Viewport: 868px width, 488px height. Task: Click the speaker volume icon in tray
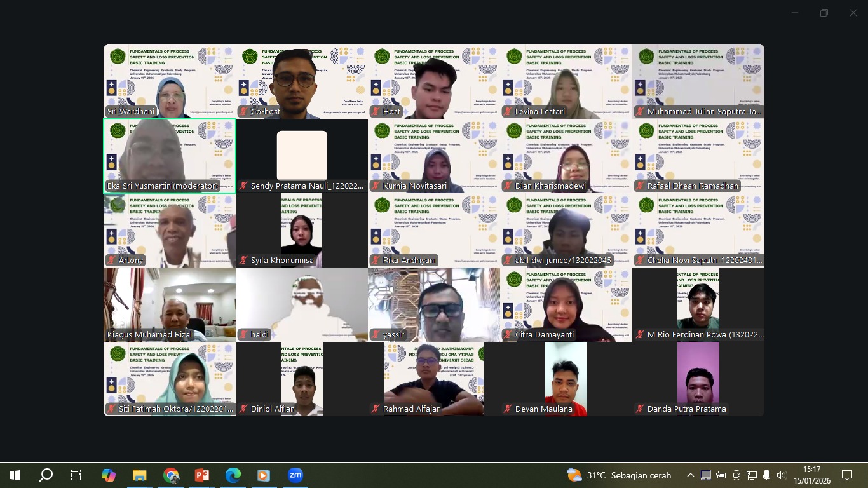pyautogui.click(x=782, y=475)
